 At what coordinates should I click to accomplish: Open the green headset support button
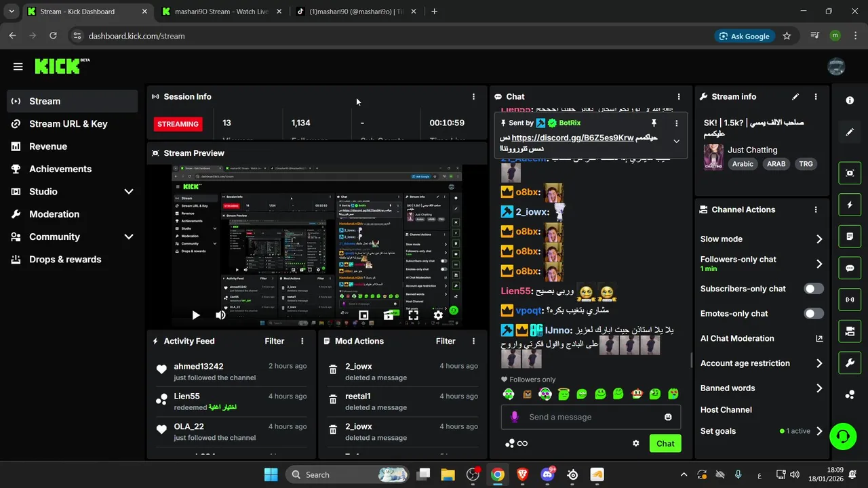click(843, 436)
